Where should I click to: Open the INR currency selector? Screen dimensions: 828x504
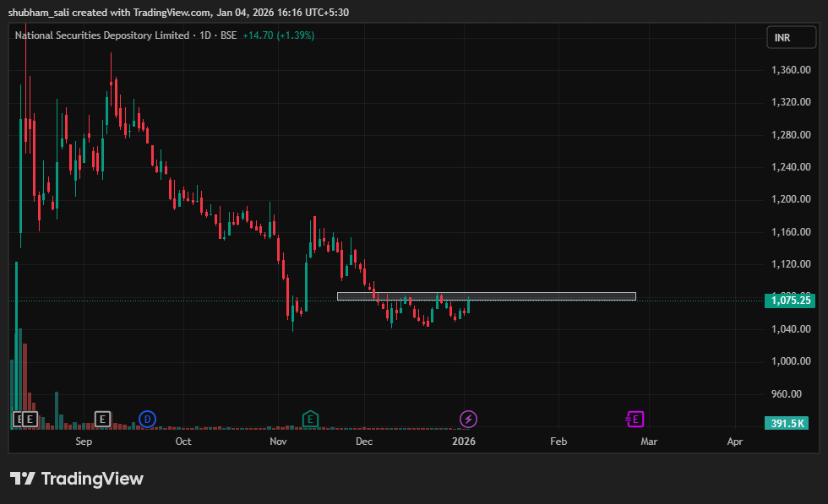coord(791,37)
